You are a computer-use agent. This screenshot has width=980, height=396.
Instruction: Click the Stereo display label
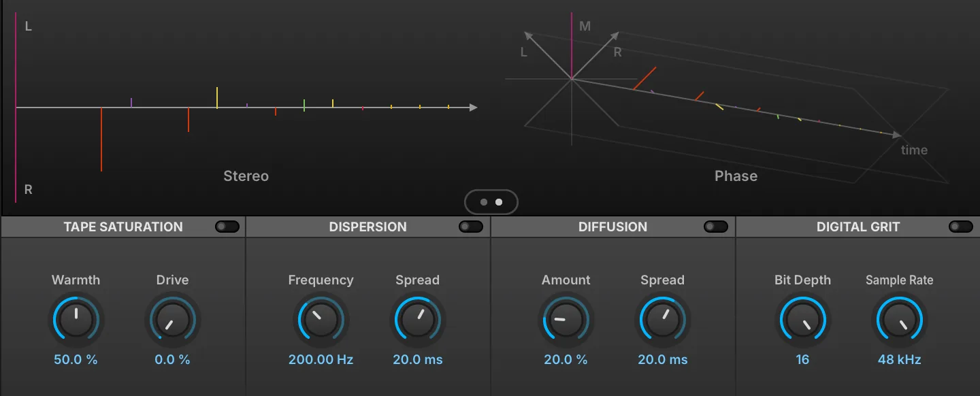(246, 176)
